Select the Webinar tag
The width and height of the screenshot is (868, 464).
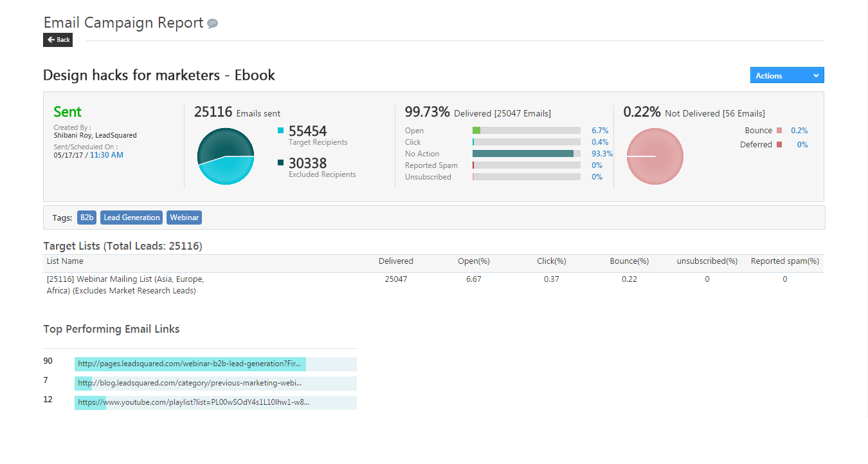[x=184, y=217]
